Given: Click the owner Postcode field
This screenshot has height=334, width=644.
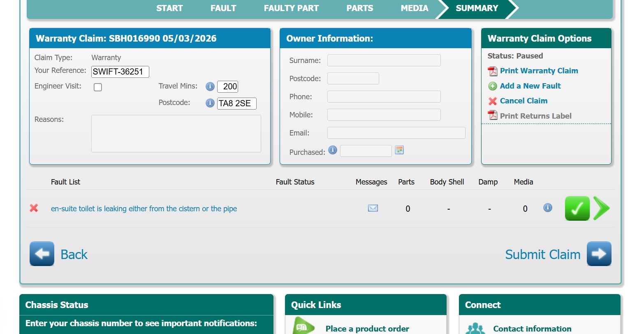Looking at the screenshot, I should [x=353, y=79].
